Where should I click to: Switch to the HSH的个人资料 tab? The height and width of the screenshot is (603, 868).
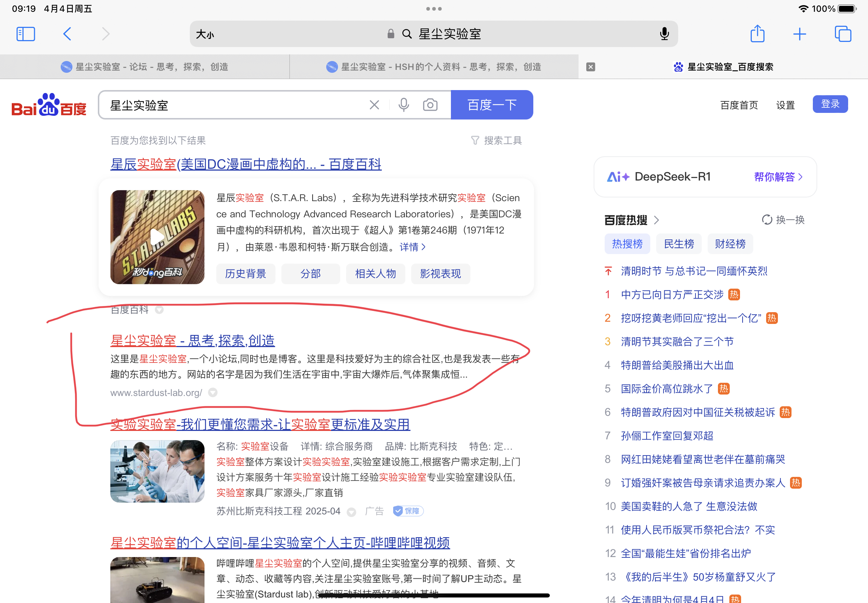[434, 67]
